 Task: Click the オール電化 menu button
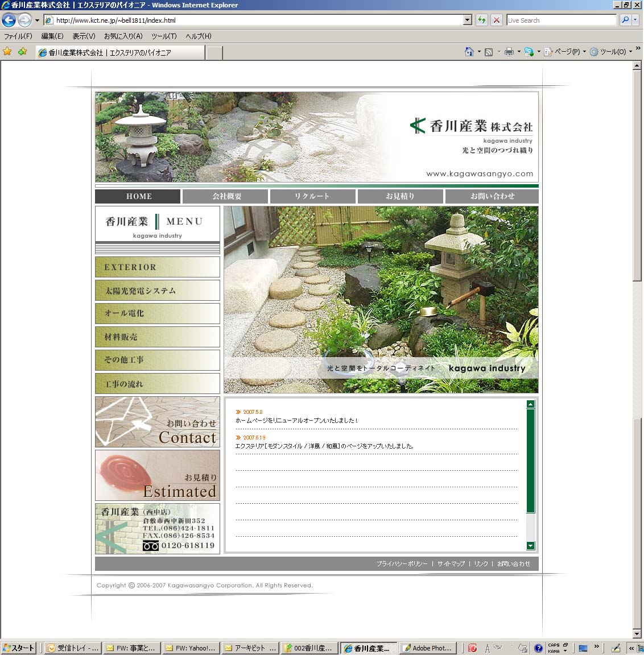coord(157,313)
